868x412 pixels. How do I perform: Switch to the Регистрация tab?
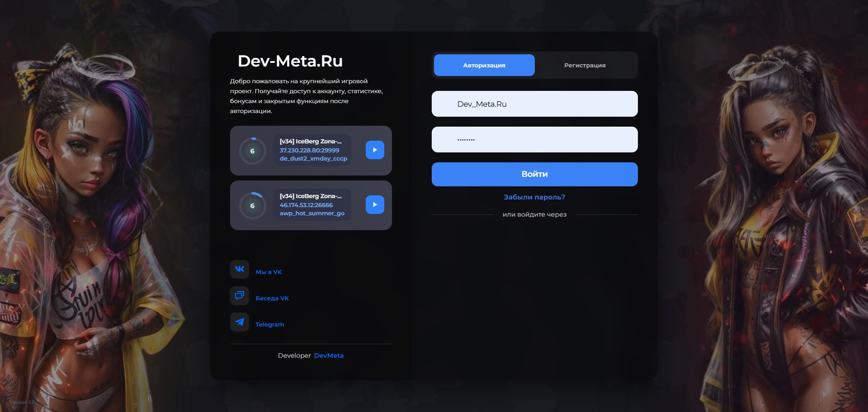click(585, 65)
